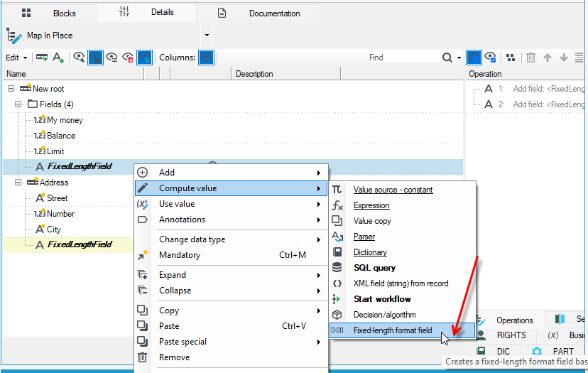Click the trash delete icon in Operation toolbar
This screenshot has width=588, height=373.
[x=530, y=58]
